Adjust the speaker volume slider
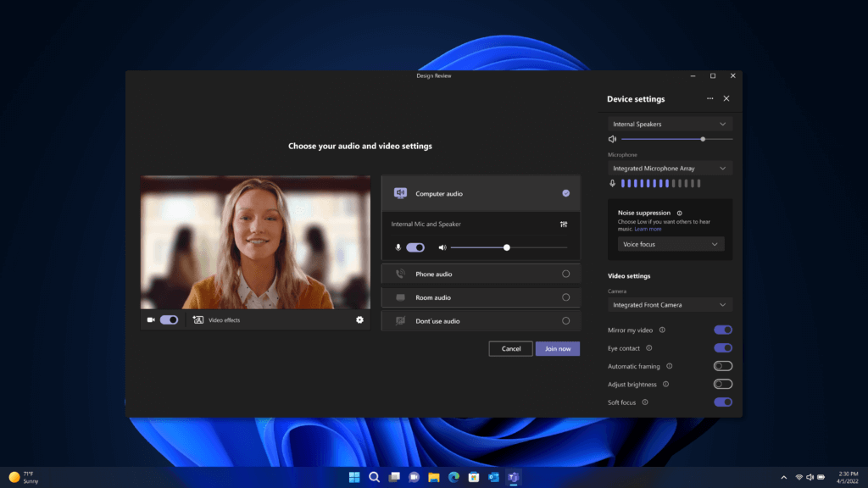Image resolution: width=868 pixels, height=488 pixels. coord(702,139)
